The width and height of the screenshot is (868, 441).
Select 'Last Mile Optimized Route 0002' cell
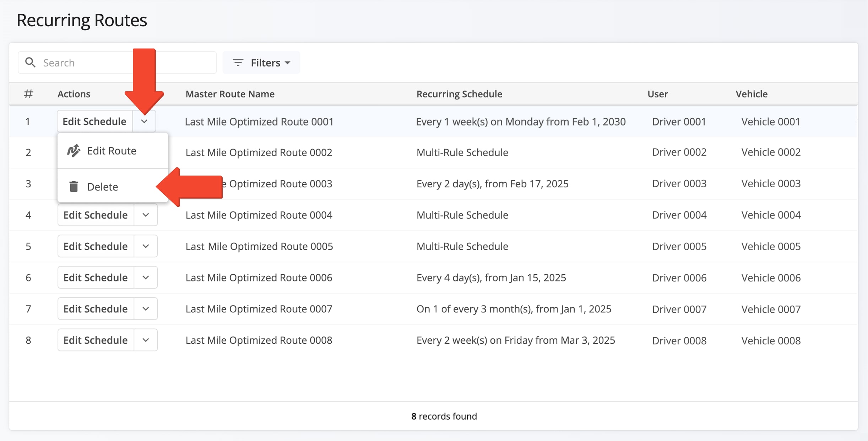click(259, 152)
